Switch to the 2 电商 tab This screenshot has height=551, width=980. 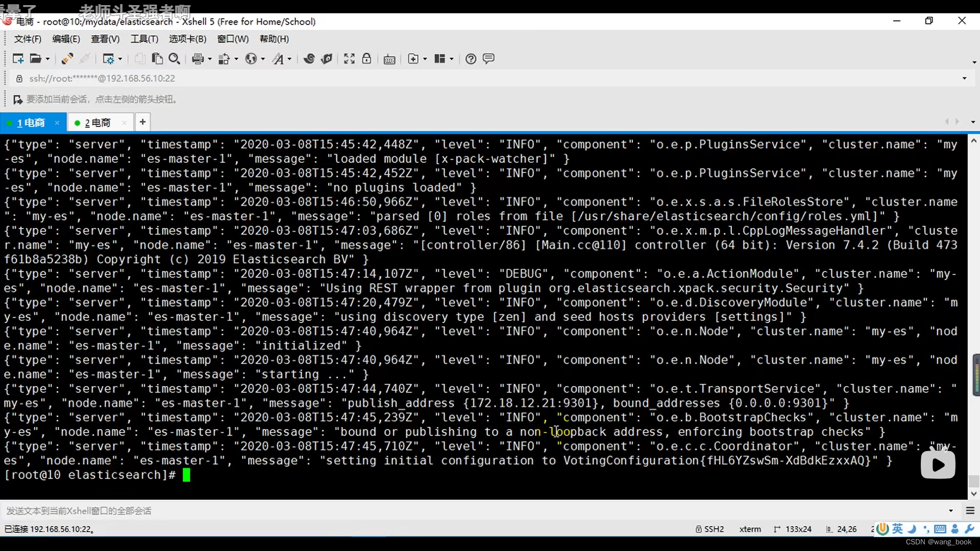[x=97, y=123]
